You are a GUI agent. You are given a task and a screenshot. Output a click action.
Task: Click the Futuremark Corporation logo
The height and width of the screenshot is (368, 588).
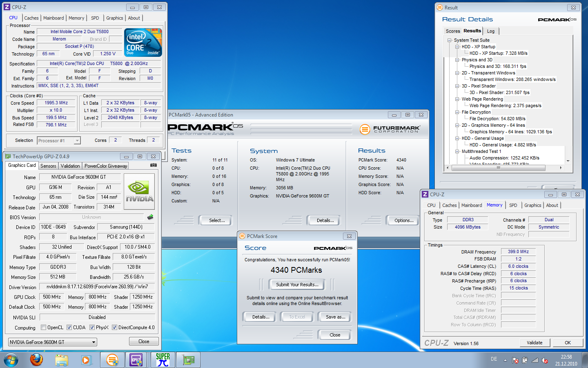(x=390, y=129)
